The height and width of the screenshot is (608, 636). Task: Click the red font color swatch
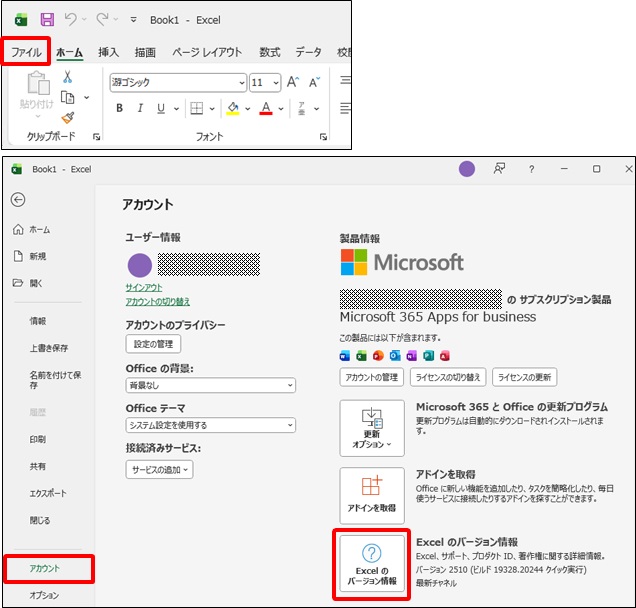(x=266, y=108)
